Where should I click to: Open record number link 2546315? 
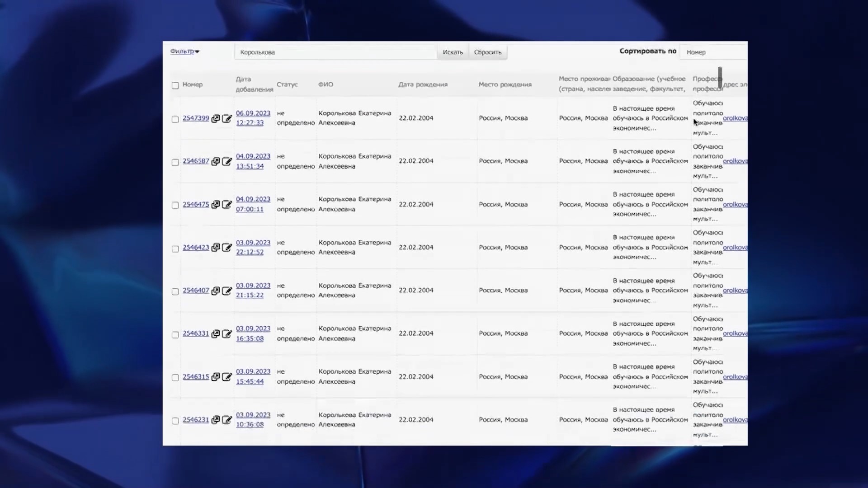pyautogui.click(x=196, y=377)
